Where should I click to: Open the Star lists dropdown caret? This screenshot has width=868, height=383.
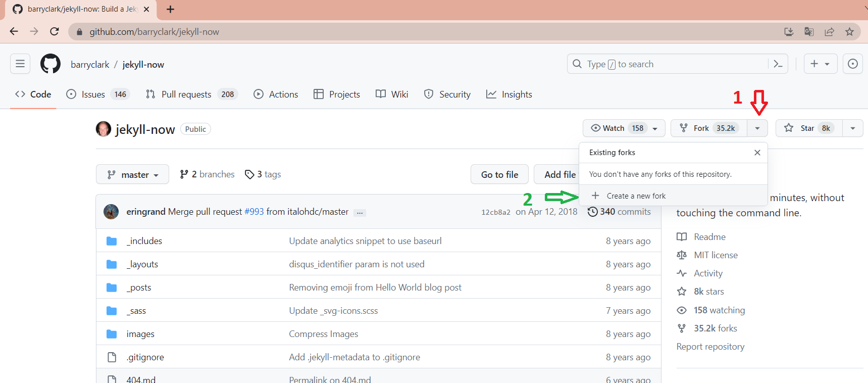(853, 128)
